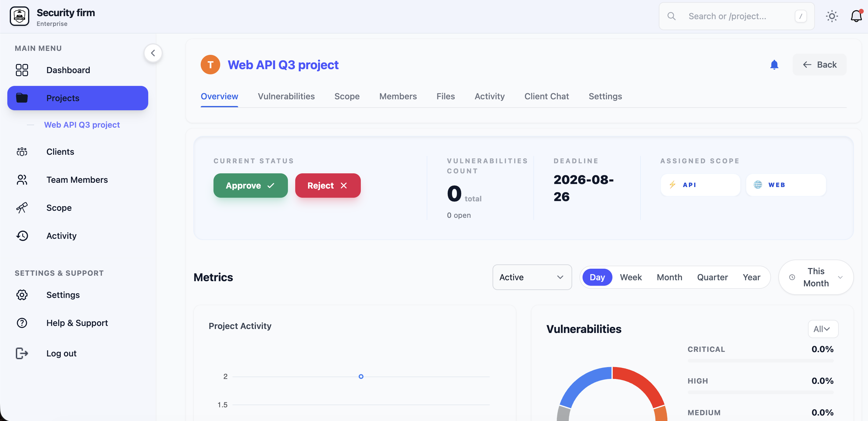Open the Active status dropdown
Screen dimensions: 868x421
pos(532,277)
